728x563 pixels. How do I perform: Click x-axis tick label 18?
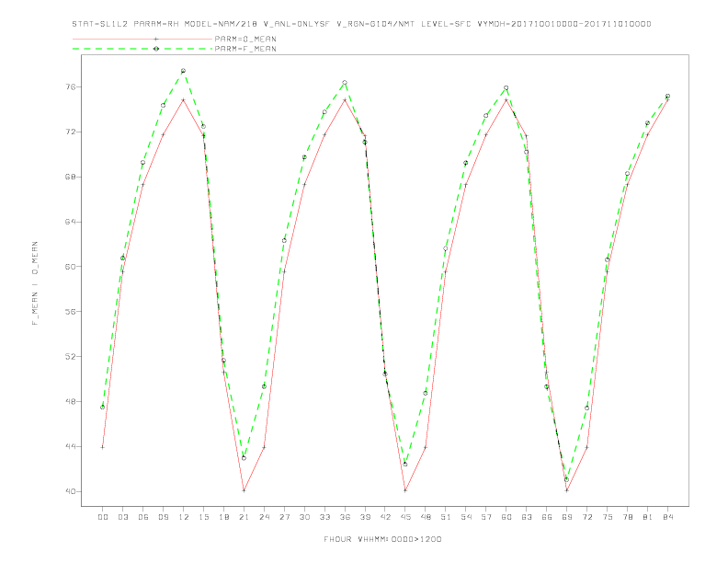tap(223, 517)
